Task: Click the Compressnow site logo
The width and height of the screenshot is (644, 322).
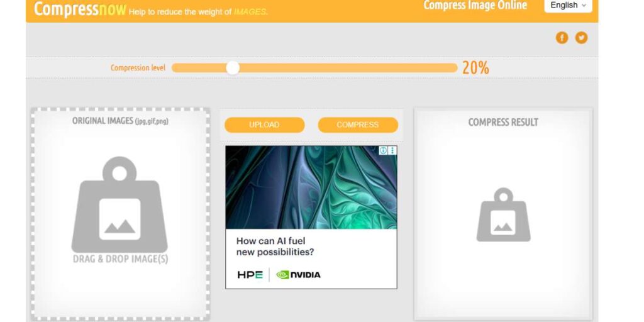Action: pyautogui.click(x=80, y=9)
